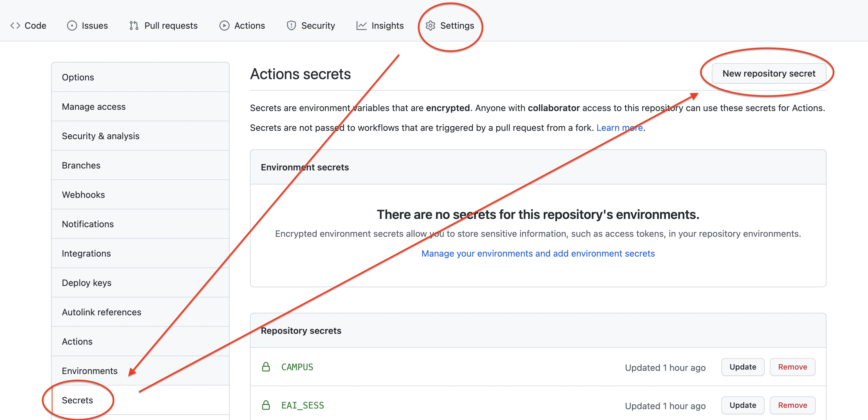Click the lock icon beside EAI_SESS
The height and width of the screenshot is (420, 868).
pyautogui.click(x=266, y=405)
